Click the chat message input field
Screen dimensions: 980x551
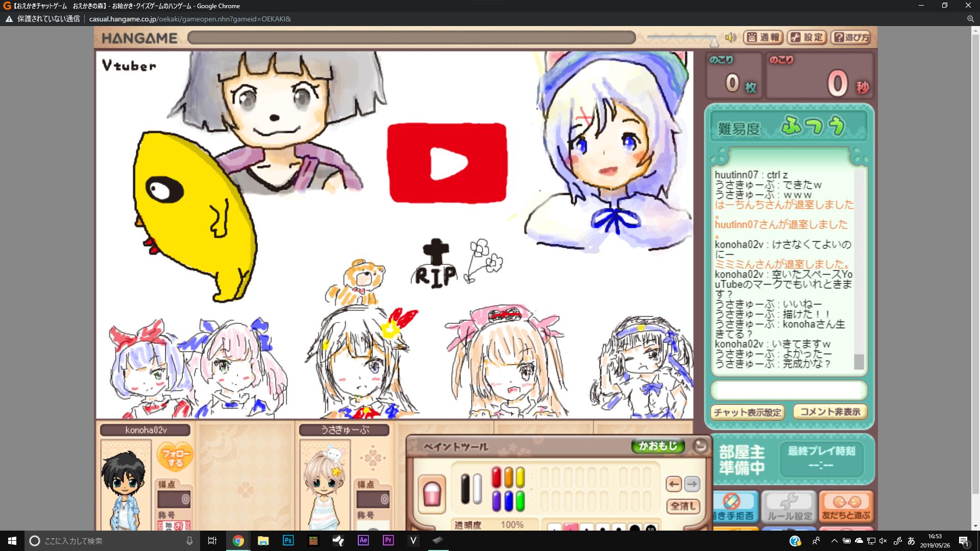click(x=789, y=390)
